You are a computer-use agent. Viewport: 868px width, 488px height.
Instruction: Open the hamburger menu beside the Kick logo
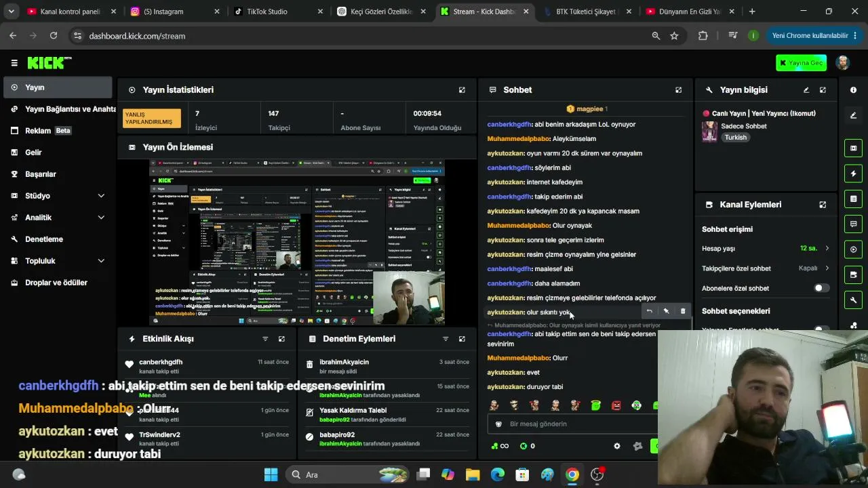click(x=14, y=63)
